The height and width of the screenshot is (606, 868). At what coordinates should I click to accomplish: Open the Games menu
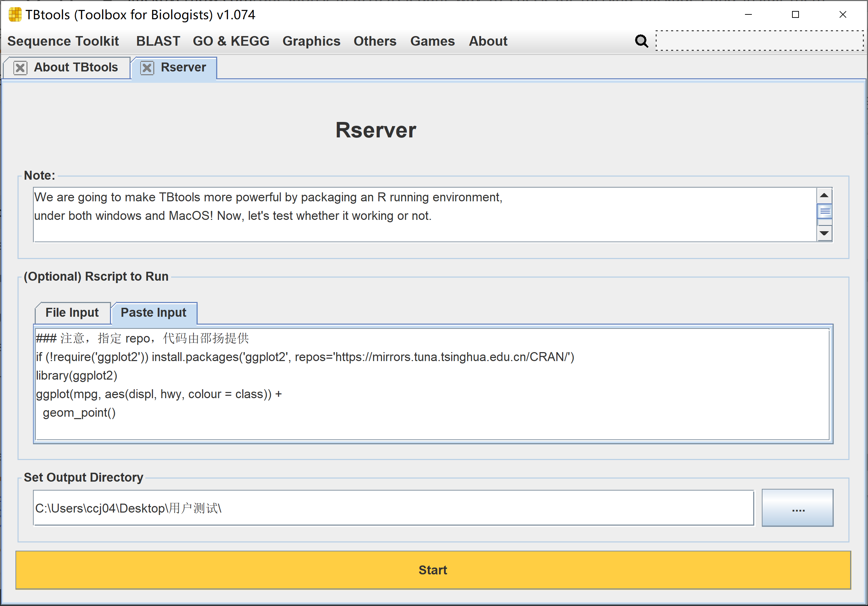(x=433, y=41)
